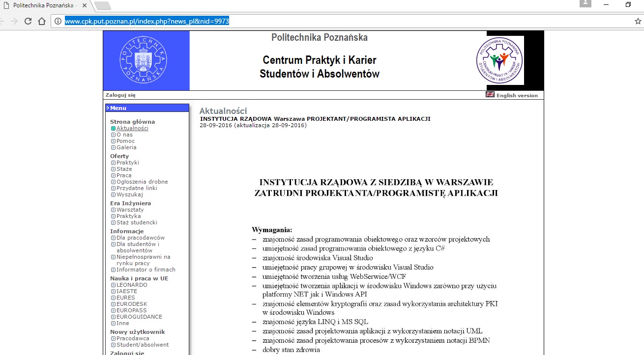644x355 pixels.
Task: Open Przydatne linki
Action: [137, 188]
